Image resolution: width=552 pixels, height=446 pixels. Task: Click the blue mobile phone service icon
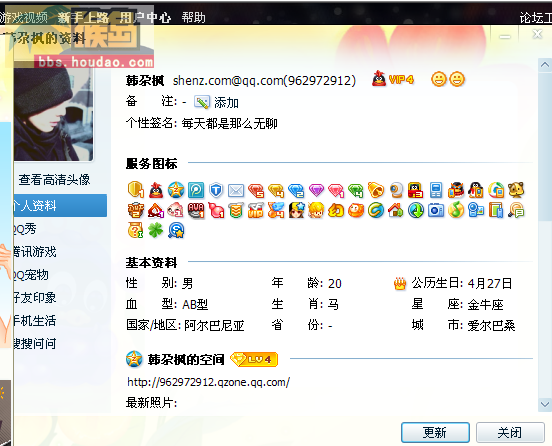(436, 190)
